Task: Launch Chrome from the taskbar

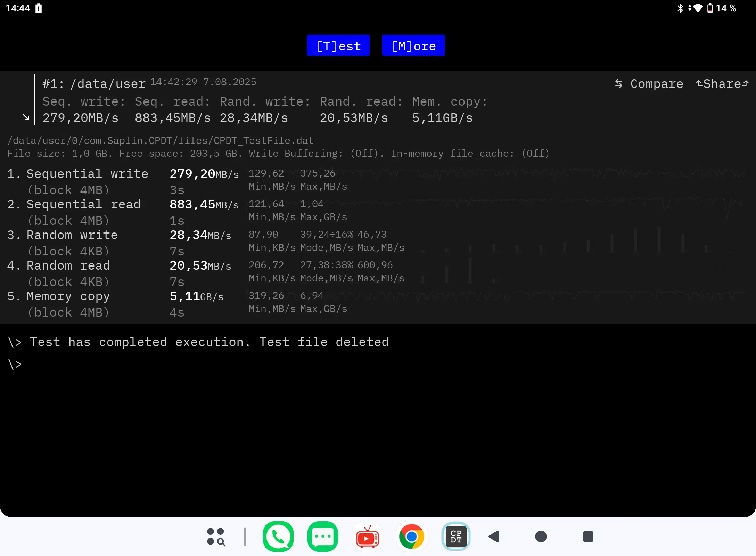Action: tap(412, 537)
